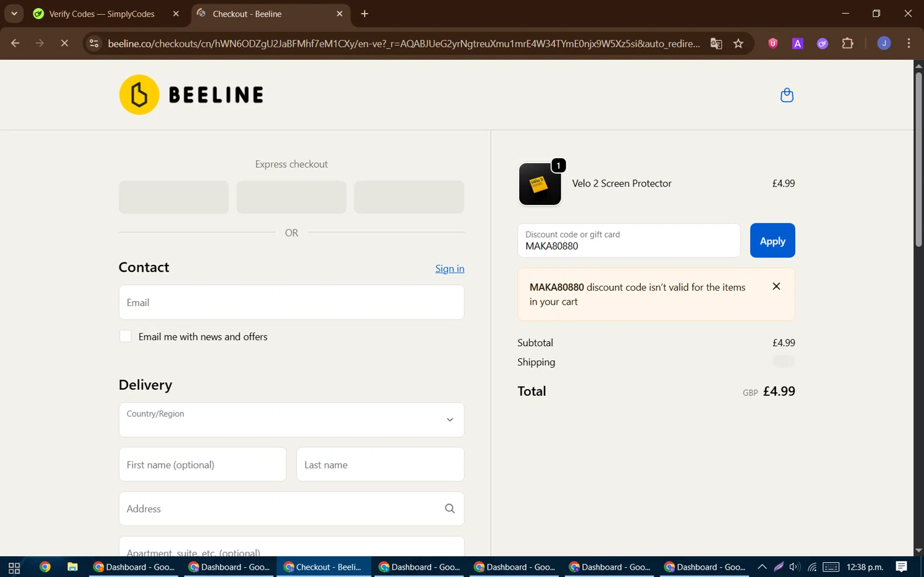
Task: Click the Velo 2 Screen Protector product name
Action: pyautogui.click(x=622, y=184)
